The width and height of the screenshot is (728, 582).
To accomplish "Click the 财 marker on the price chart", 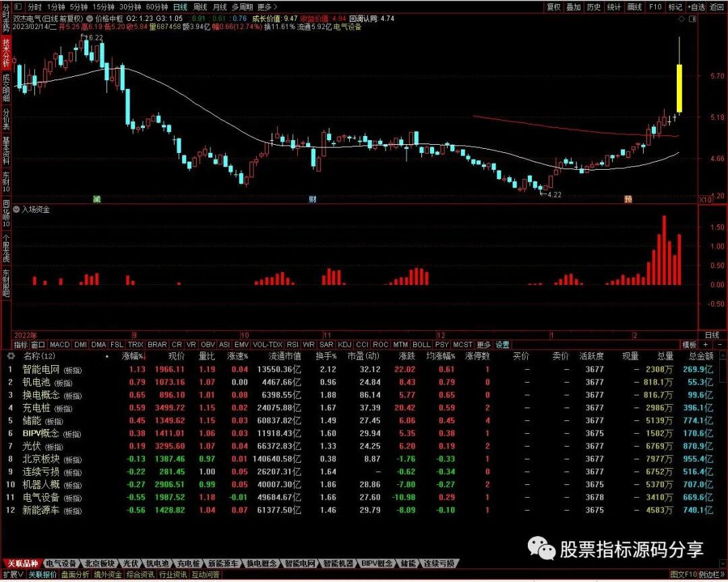I will click(313, 199).
